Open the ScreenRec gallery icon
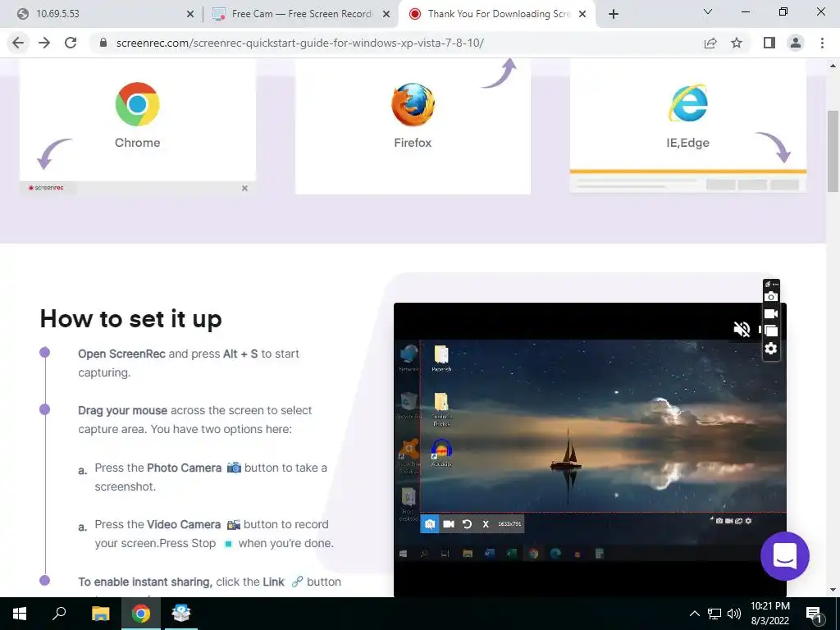The height and width of the screenshot is (630, 840). coord(771,331)
